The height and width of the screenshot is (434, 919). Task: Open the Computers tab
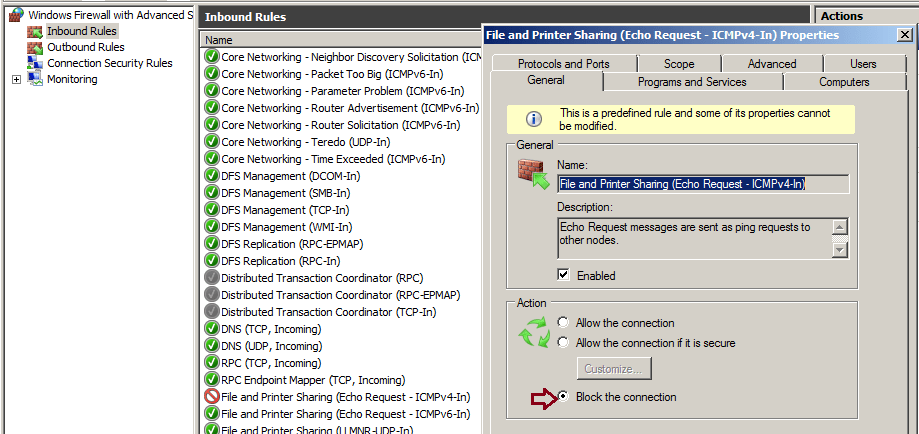point(845,82)
